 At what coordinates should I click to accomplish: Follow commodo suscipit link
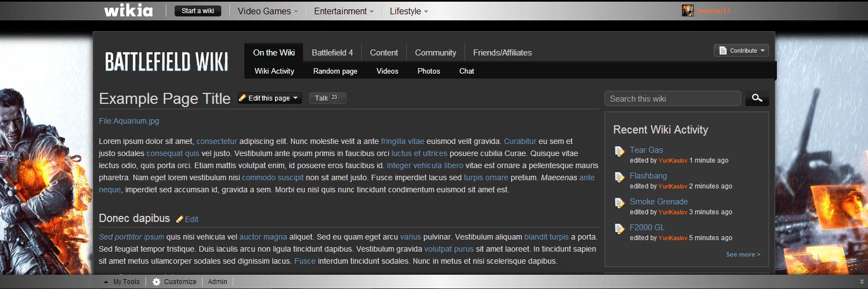pos(273,177)
